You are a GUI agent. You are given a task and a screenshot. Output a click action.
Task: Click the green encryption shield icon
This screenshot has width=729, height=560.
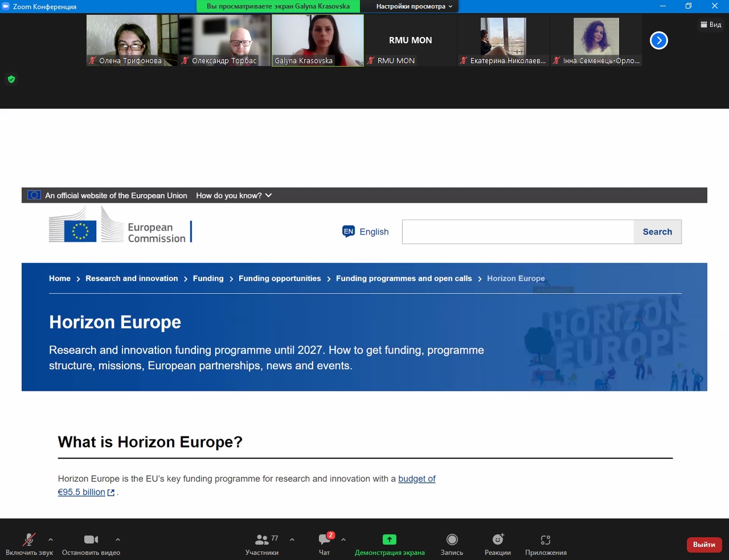click(11, 79)
